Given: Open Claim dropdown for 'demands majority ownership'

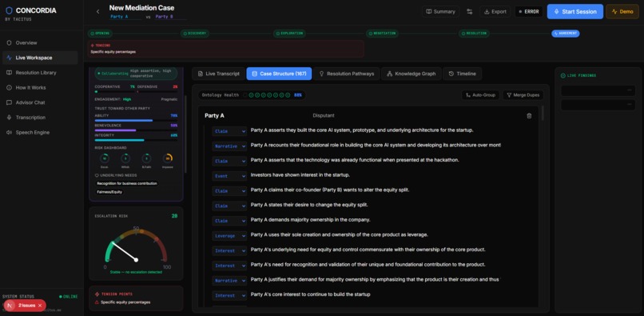Looking at the screenshot, I should (x=229, y=221).
